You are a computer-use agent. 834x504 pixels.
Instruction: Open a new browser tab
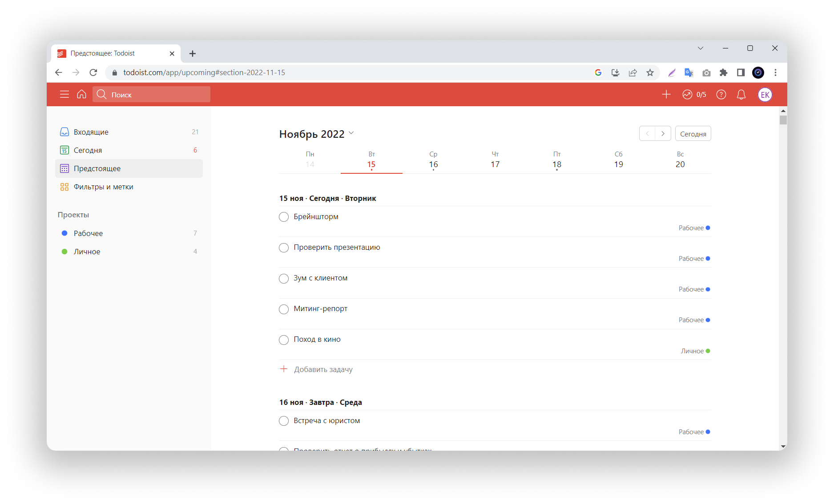[192, 53]
